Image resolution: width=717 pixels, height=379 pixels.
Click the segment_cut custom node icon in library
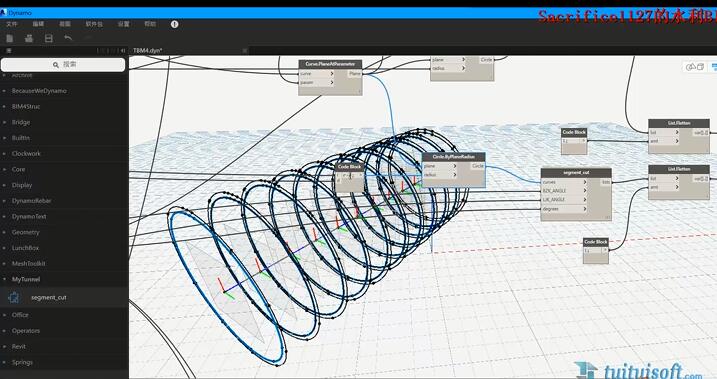tap(14, 298)
